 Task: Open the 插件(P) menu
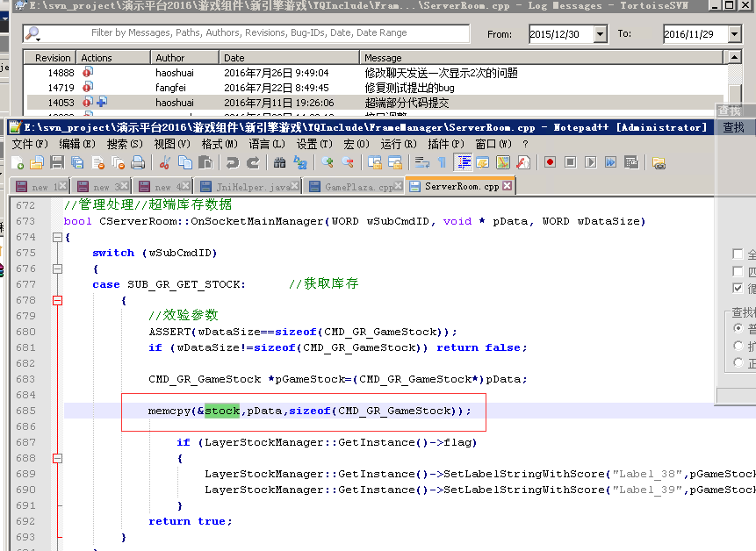[446, 144]
